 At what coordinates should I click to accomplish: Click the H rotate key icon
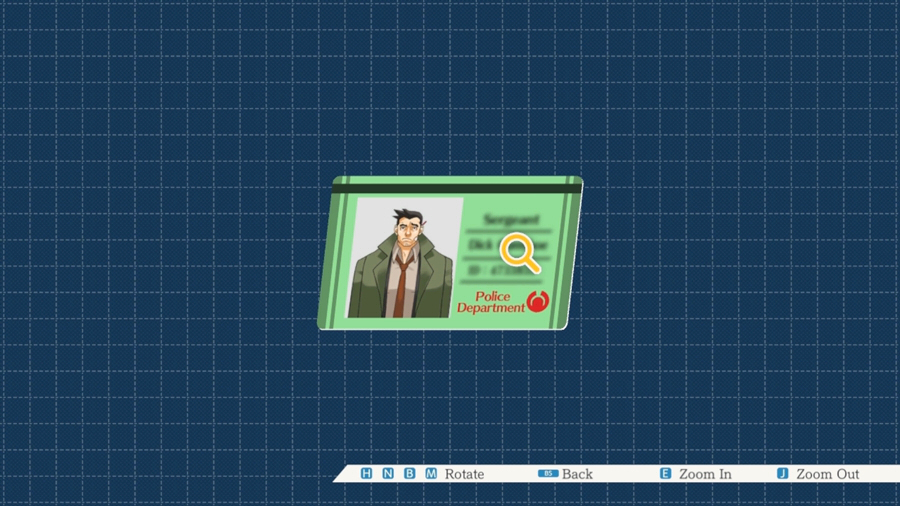click(366, 473)
